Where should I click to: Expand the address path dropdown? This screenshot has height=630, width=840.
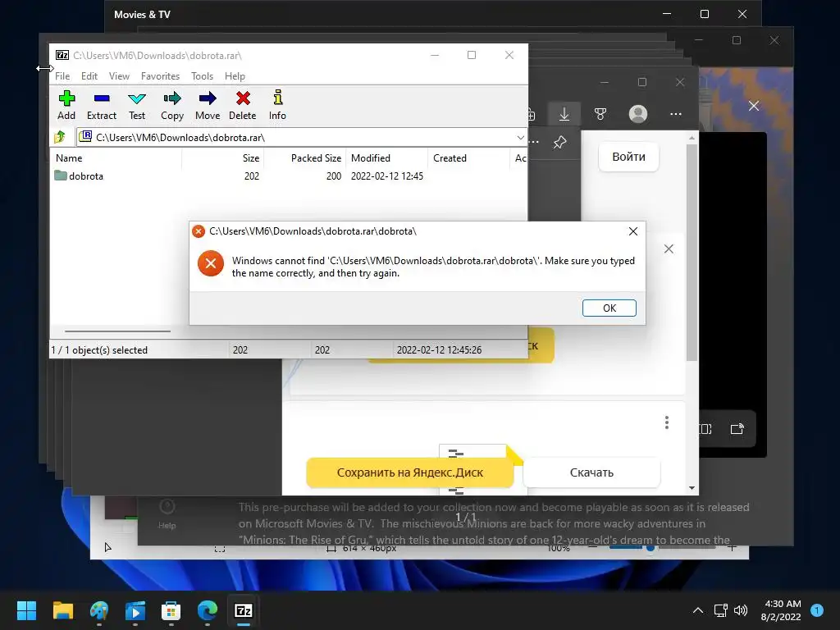tap(520, 138)
